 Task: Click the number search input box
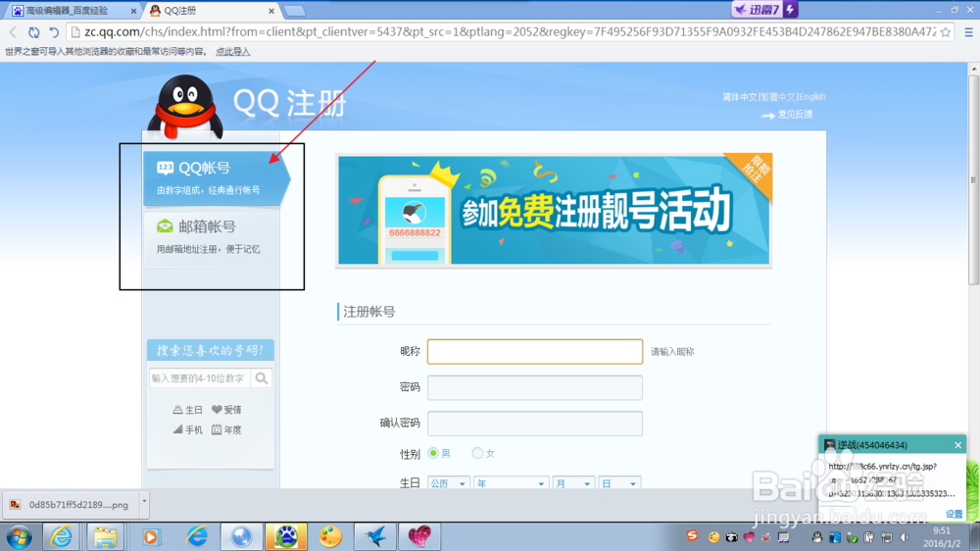tap(200, 377)
